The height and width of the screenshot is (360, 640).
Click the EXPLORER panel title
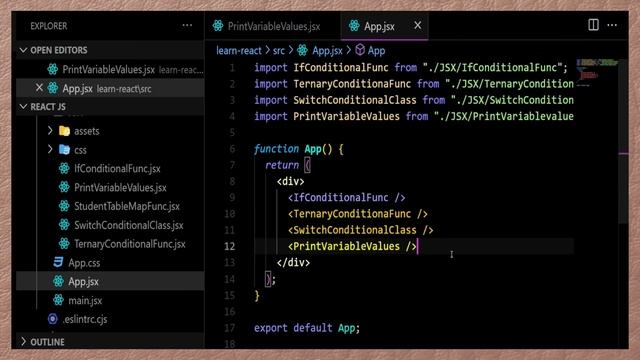(x=49, y=26)
